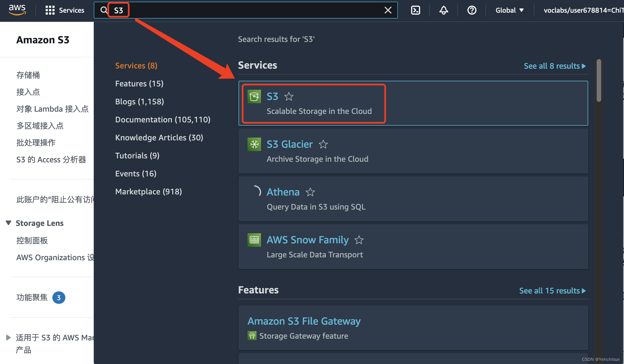Open S3 的 Access 分析器 in sidebar
Viewport: 624px width, 364px height.
[x=51, y=159]
